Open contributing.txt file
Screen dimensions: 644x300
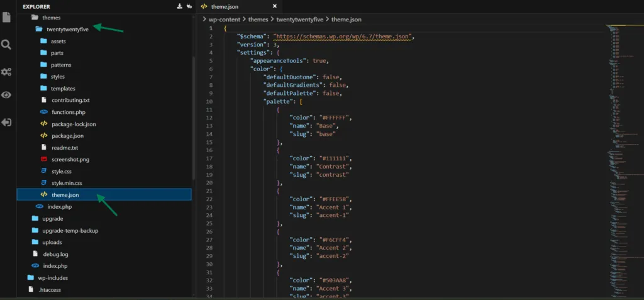tap(70, 100)
